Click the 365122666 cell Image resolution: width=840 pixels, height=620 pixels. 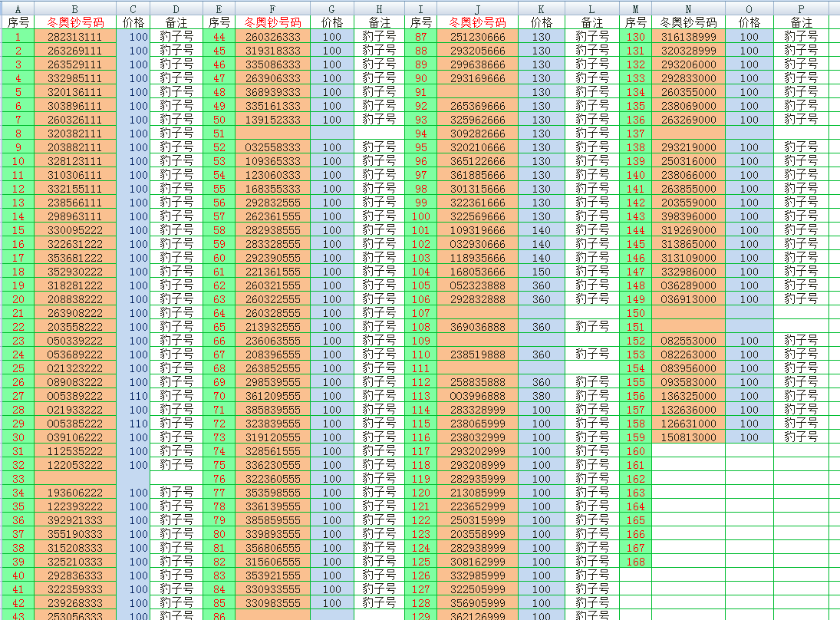pos(477,161)
